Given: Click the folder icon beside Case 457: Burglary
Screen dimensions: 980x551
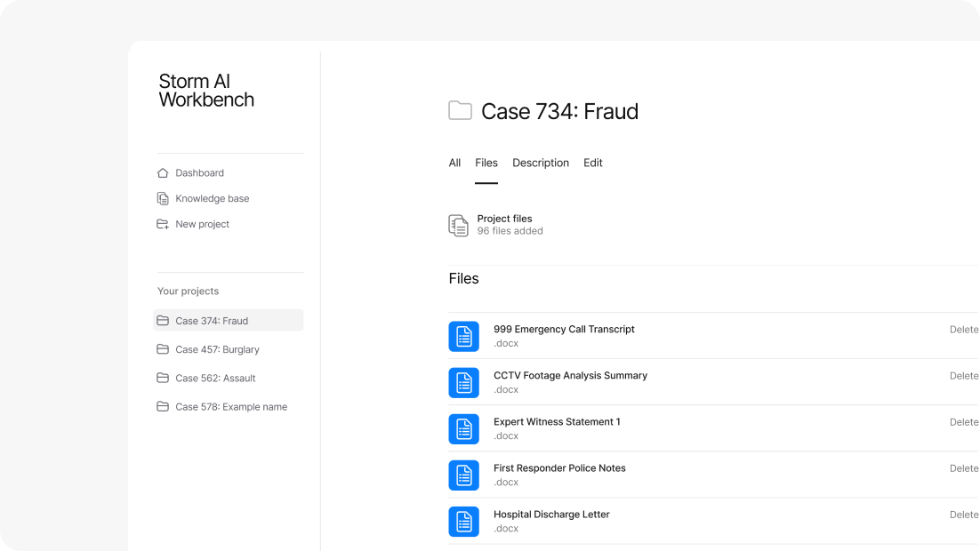Looking at the screenshot, I should point(163,349).
